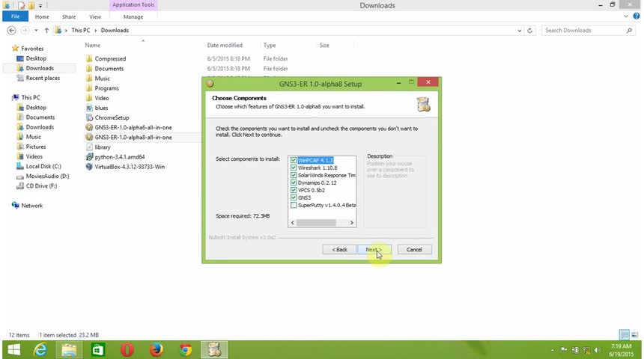Click the This PC breadcrumb
644x359 pixels.
tap(81, 31)
